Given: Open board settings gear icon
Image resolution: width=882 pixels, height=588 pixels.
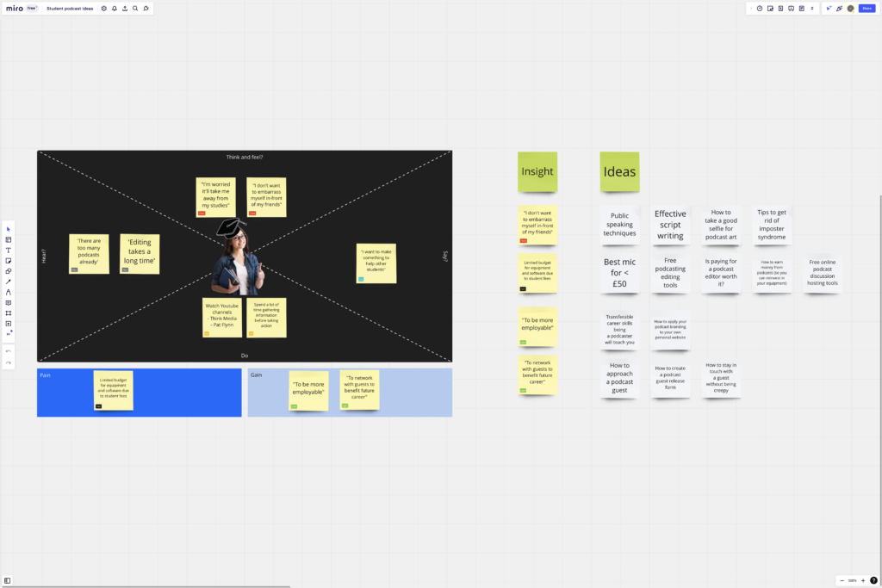Looking at the screenshot, I should pyautogui.click(x=103, y=9).
